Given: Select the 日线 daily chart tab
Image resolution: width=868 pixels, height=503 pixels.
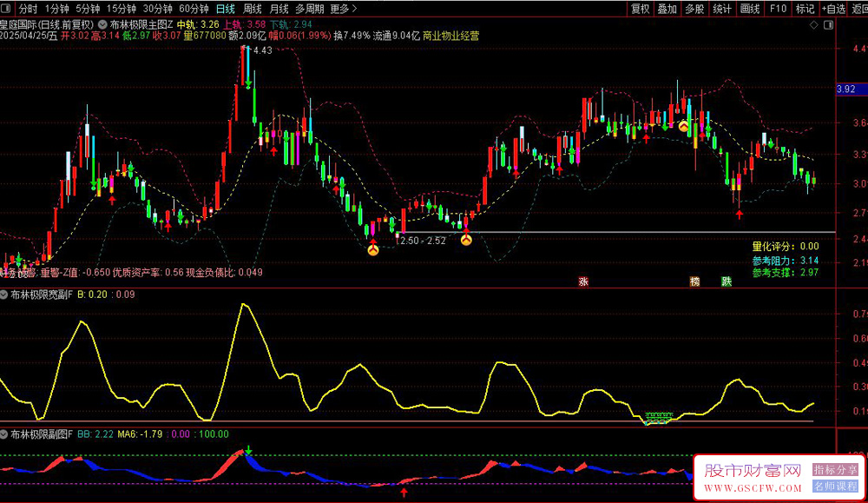Looking at the screenshot, I should coord(226,9).
